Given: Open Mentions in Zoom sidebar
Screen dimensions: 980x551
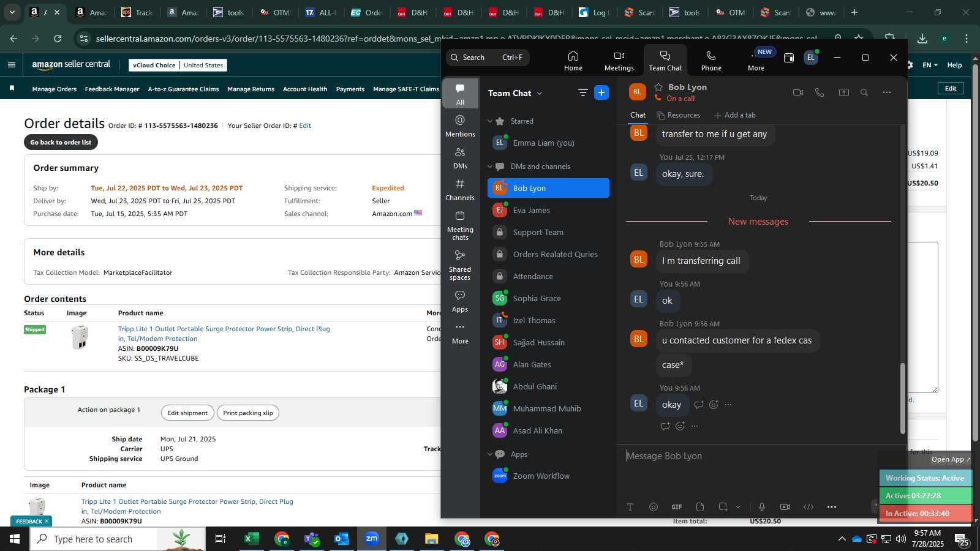Looking at the screenshot, I should [460, 126].
